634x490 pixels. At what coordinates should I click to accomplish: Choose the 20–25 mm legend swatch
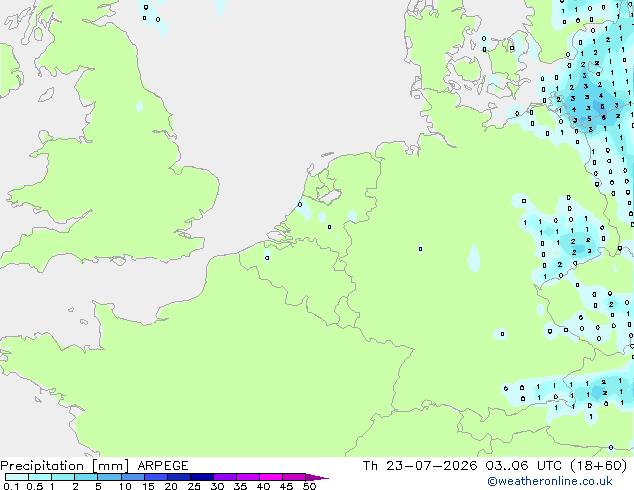pyautogui.click(x=178, y=477)
